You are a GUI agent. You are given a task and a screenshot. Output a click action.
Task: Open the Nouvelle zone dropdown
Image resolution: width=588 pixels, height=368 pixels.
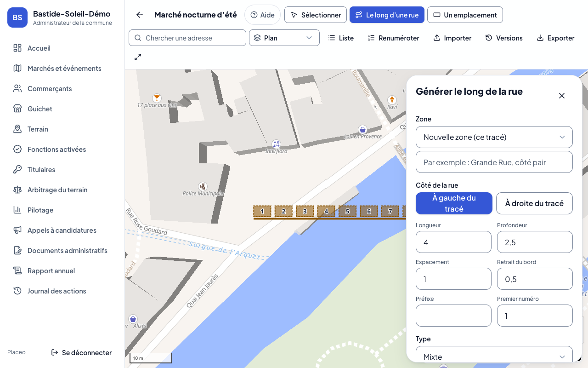[494, 137]
